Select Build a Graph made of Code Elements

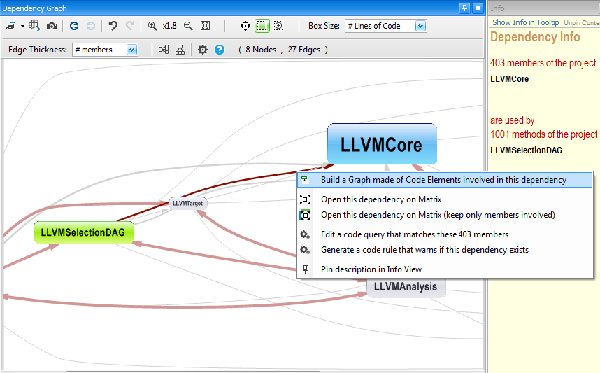tap(444, 180)
